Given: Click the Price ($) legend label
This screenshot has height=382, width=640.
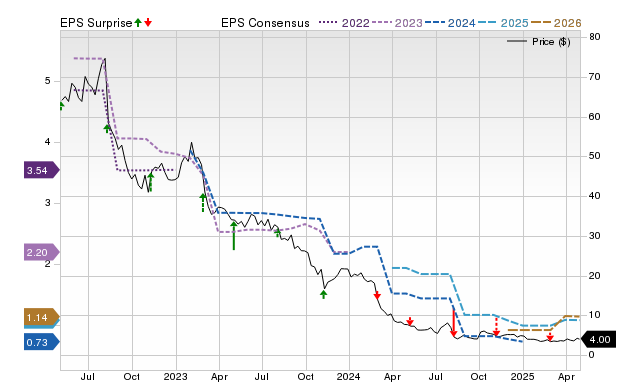Looking at the screenshot, I should pos(551,42).
